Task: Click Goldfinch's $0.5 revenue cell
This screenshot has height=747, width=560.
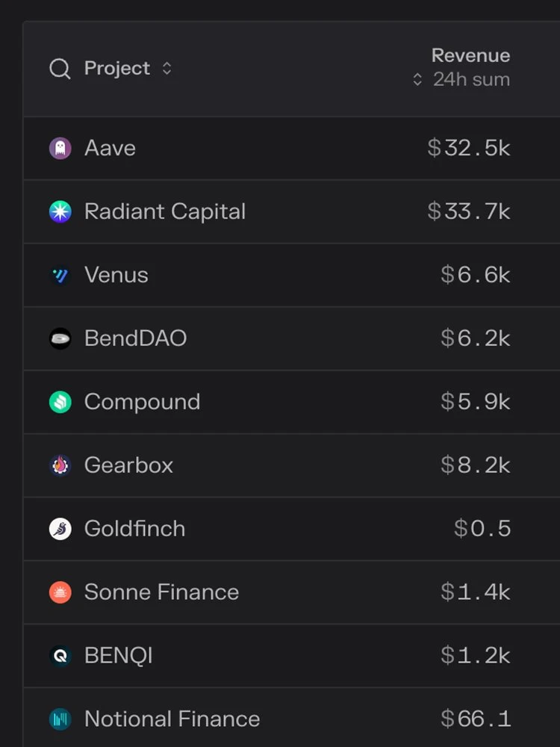Action: 482,529
